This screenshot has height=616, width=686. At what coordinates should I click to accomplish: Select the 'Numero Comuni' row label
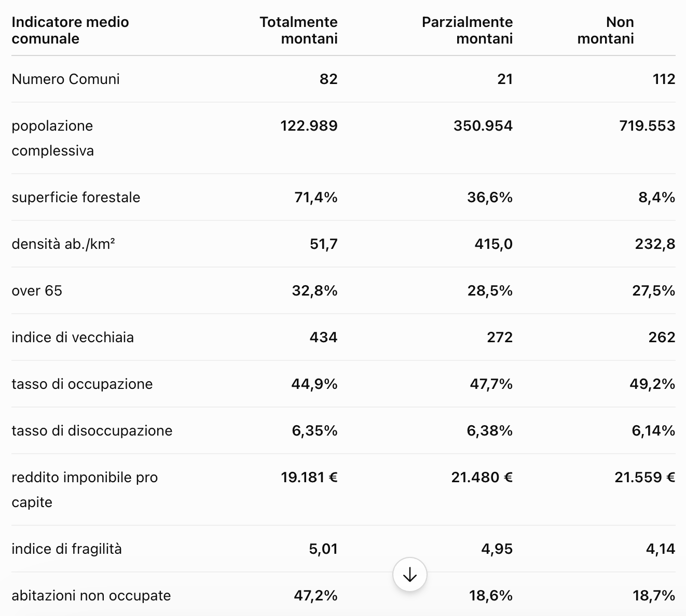[x=65, y=79]
